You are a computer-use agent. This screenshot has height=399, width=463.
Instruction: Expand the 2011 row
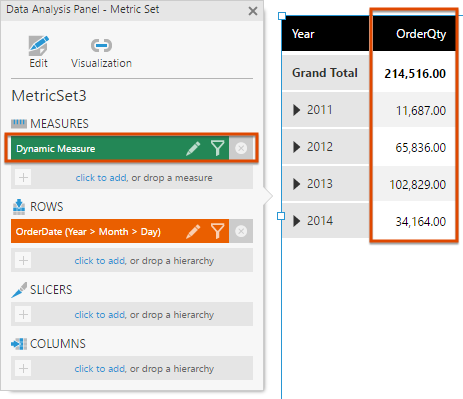coord(297,110)
